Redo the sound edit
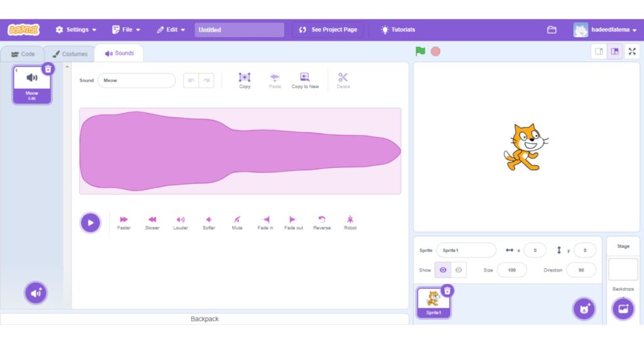This screenshot has height=362, width=644. click(206, 80)
